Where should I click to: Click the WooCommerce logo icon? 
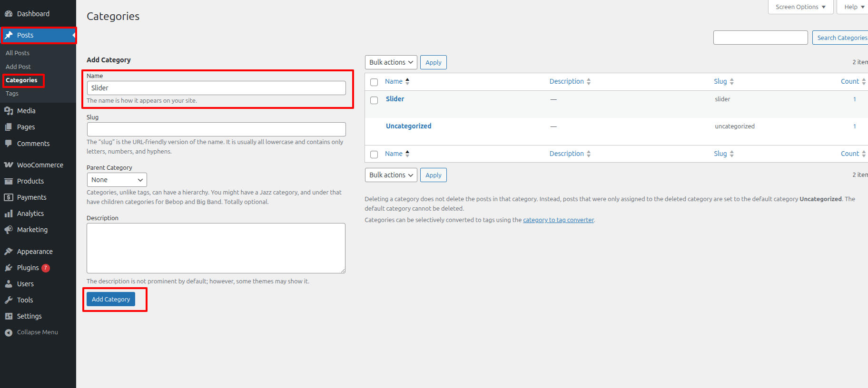click(x=9, y=165)
